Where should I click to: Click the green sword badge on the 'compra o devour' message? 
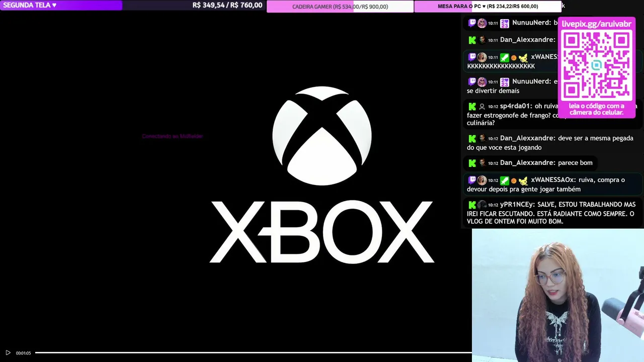(505, 180)
